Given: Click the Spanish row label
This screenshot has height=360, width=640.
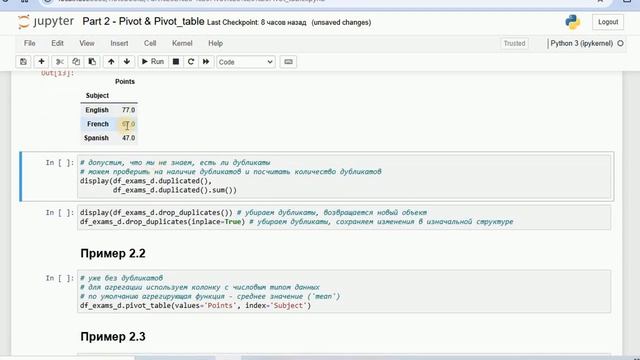Looking at the screenshot, I should coord(96,138).
